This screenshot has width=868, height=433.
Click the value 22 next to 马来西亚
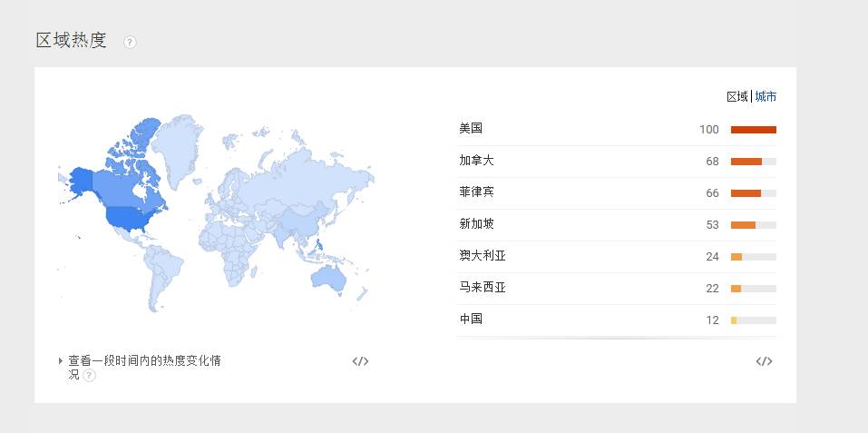pos(712,289)
